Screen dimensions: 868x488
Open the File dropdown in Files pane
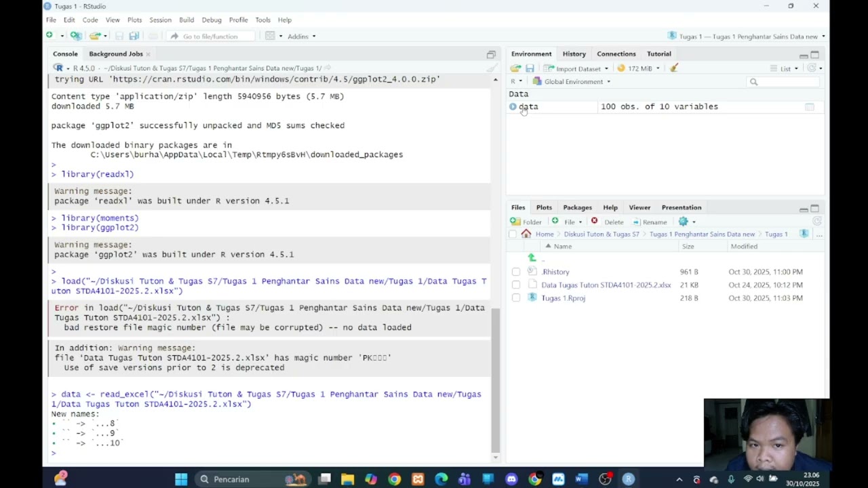click(x=567, y=222)
